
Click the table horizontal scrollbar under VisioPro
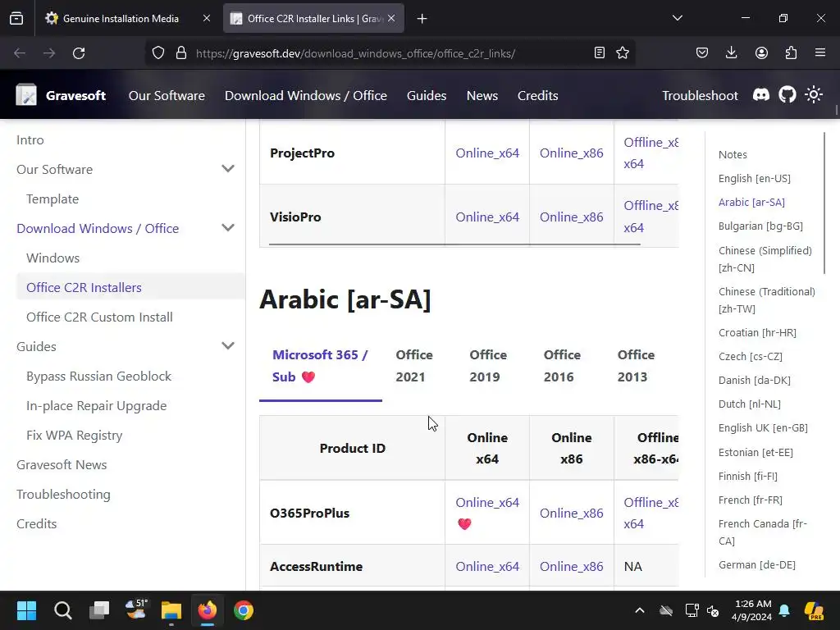[x=454, y=244]
